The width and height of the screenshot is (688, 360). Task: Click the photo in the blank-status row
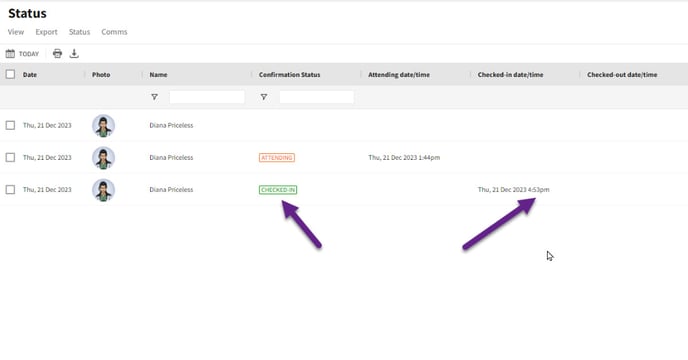pyautogui.click(x=104, y=126)
